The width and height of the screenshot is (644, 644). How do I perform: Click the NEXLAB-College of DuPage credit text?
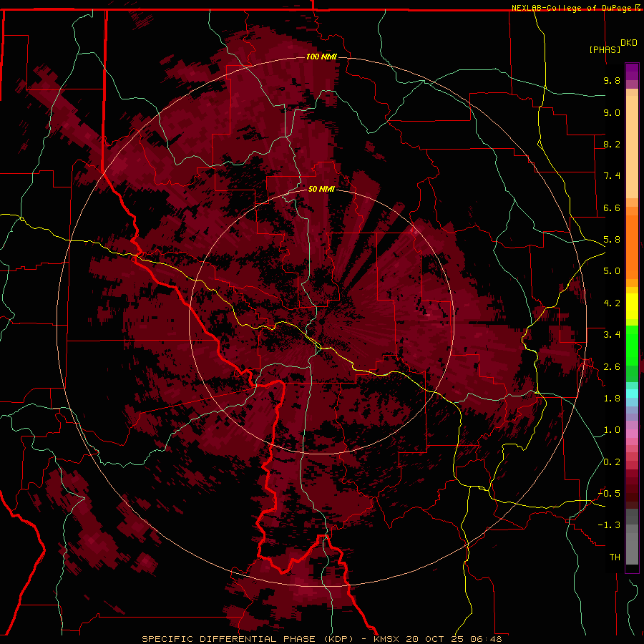click(x=571, y=8)
